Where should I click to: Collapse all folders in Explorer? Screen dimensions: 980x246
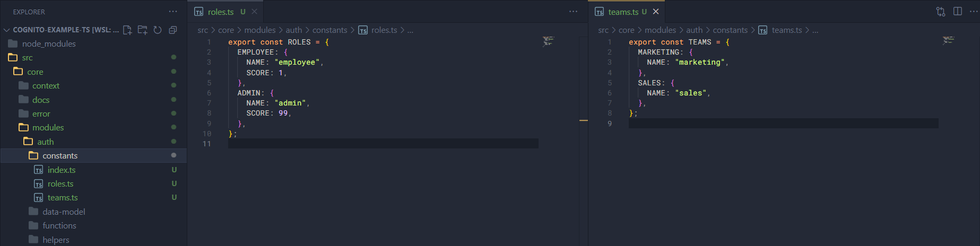click(x=172, y=30)
